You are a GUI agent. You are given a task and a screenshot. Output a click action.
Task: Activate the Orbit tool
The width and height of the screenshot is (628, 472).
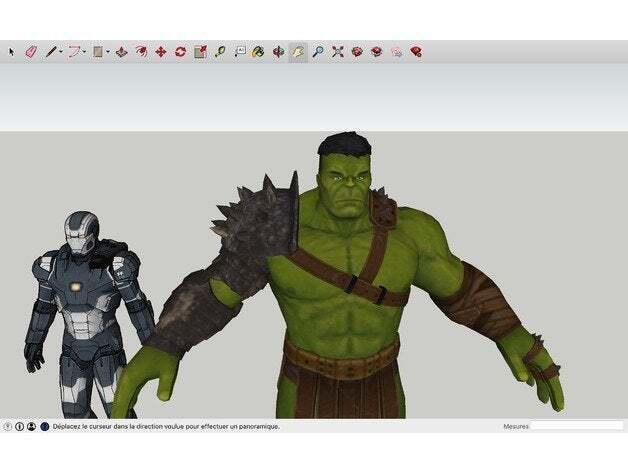pos(278,52)
